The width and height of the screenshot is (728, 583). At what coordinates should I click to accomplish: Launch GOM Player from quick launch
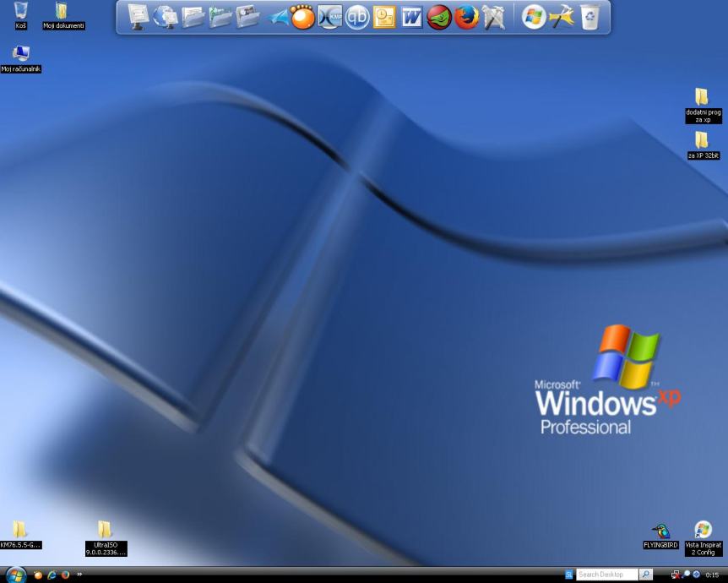coord(38,575)
